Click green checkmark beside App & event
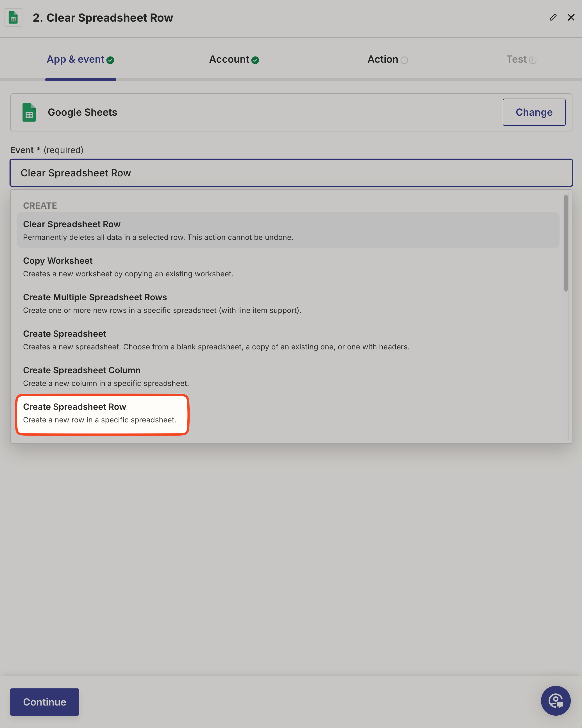 click(x=110, y=60)
